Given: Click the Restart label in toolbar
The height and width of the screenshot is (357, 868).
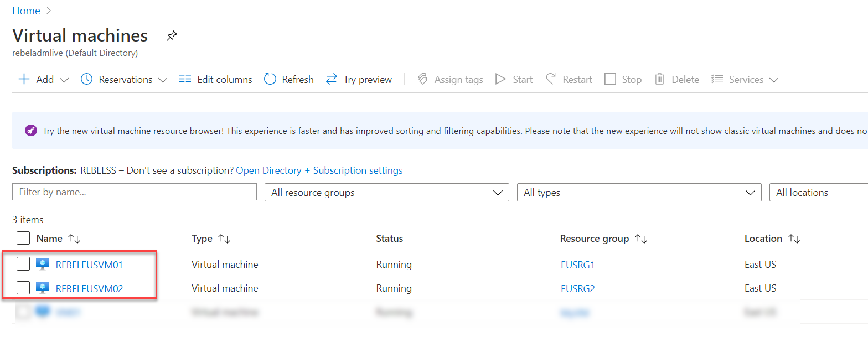Looking at the screenshot, I should pyautogui.click(x=577, y=80).
